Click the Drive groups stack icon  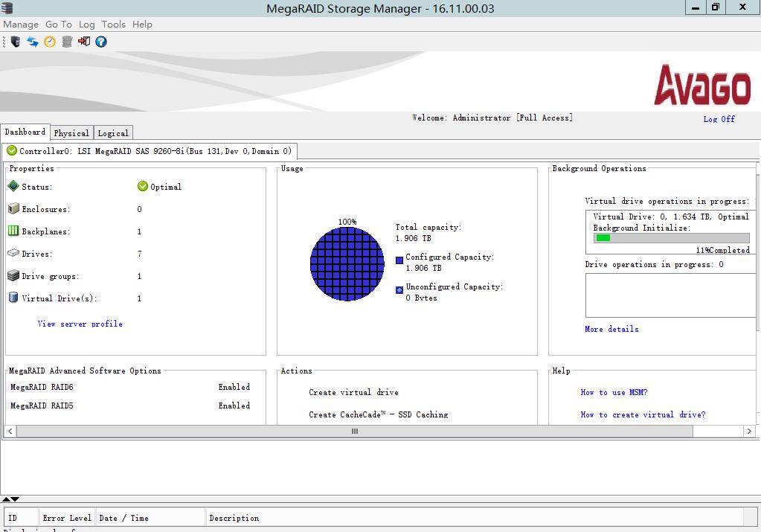13,275
